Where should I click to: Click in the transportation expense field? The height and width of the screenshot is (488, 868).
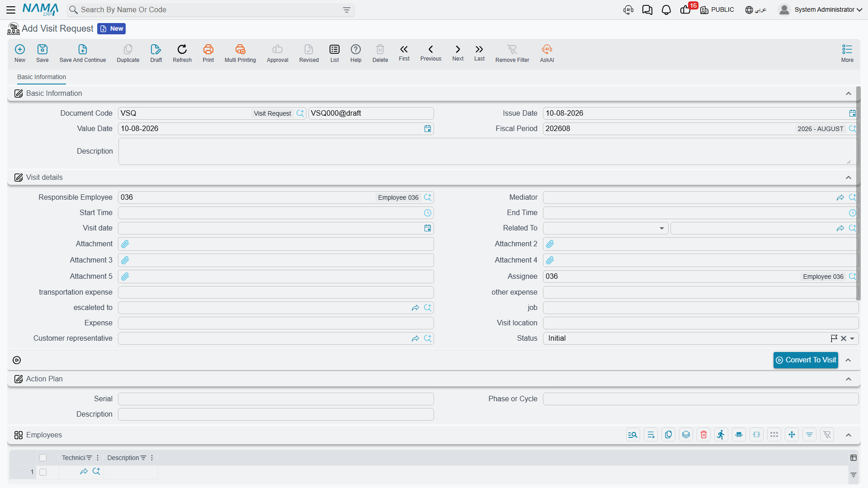276,292
